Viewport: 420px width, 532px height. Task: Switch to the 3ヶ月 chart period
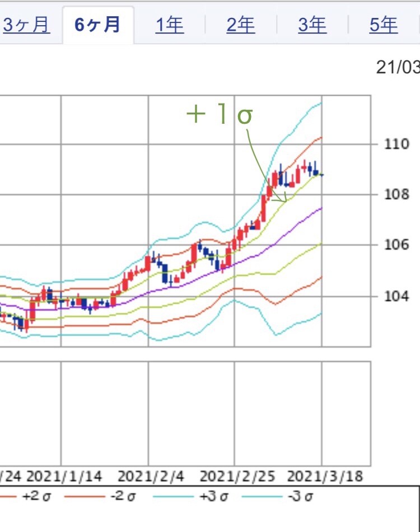coord(26,25)
